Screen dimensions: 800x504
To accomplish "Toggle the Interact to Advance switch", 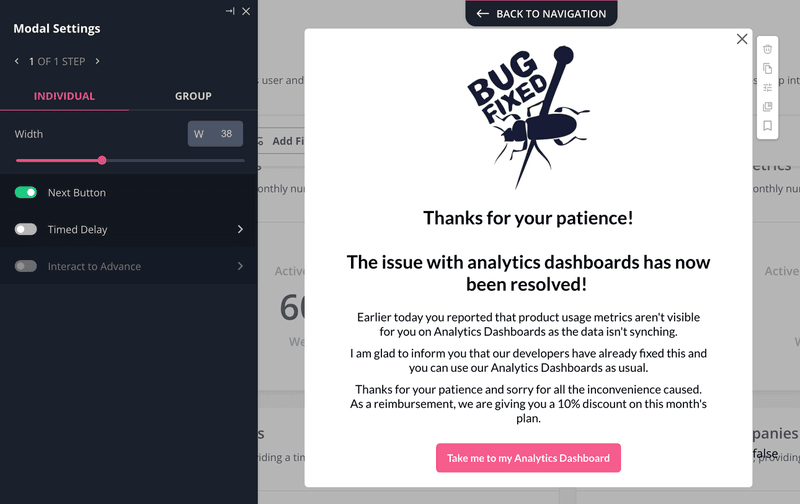I will [x=26, y=266].
